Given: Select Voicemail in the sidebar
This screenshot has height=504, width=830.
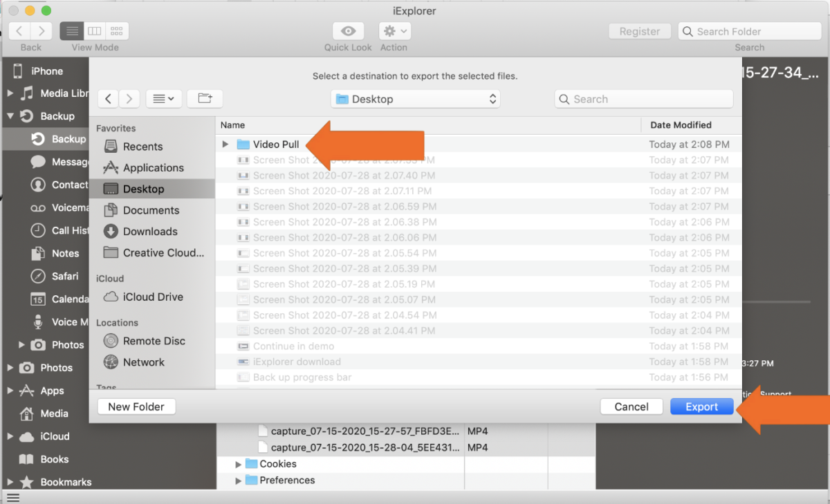Looking at the screenshot, I should point(66,207).
